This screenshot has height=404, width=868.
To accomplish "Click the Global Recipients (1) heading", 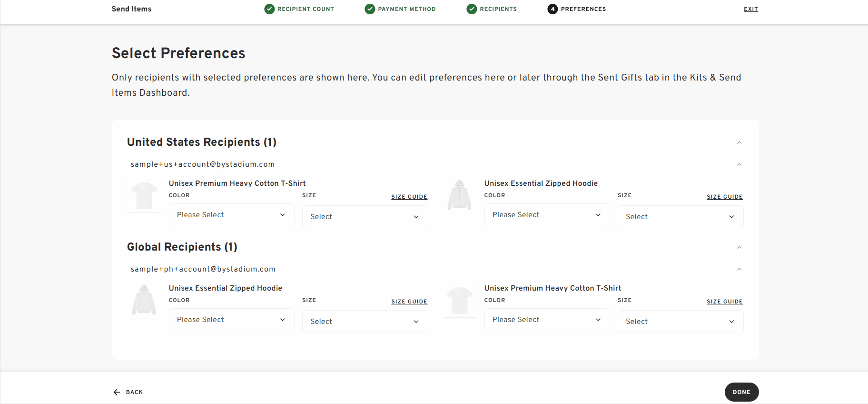I will [182, 247].
